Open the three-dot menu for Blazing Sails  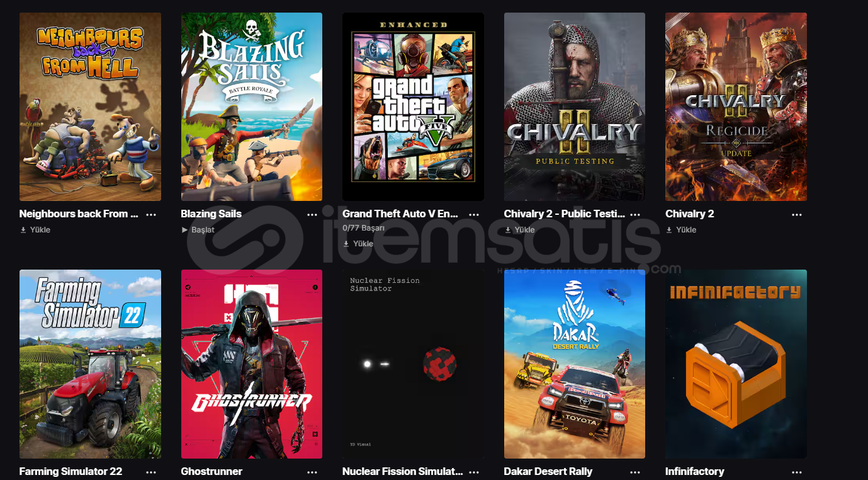click(x=312, y=214)
